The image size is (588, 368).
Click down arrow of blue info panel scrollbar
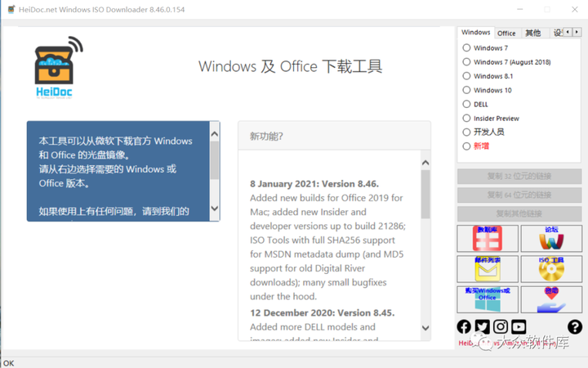(215, 208)
